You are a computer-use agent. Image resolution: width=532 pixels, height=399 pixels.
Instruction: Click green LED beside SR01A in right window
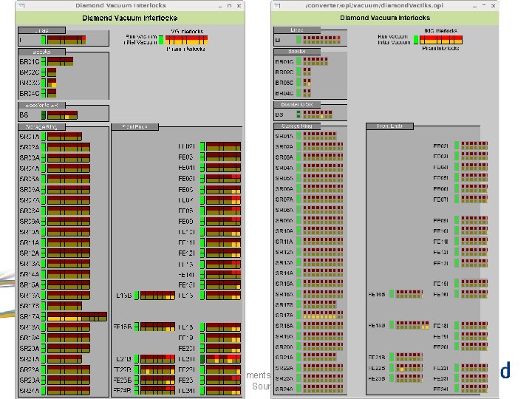tap(299, 136)
